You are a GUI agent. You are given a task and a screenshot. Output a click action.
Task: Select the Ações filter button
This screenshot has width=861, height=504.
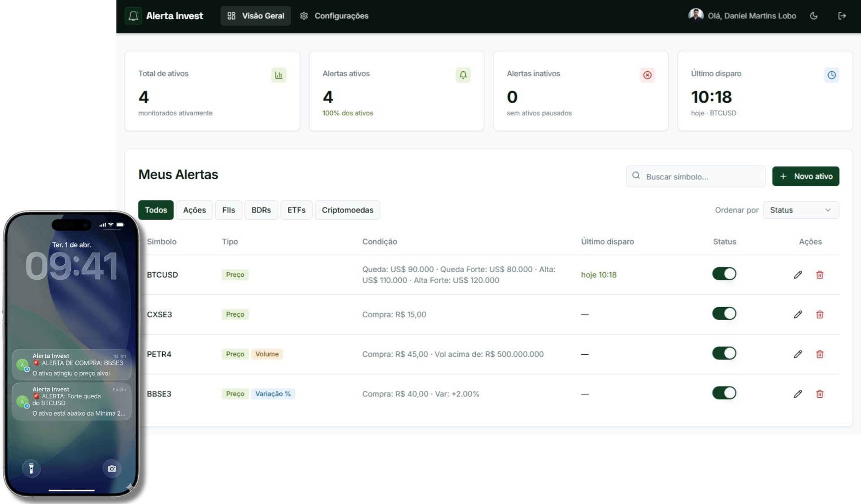[194, 210]
